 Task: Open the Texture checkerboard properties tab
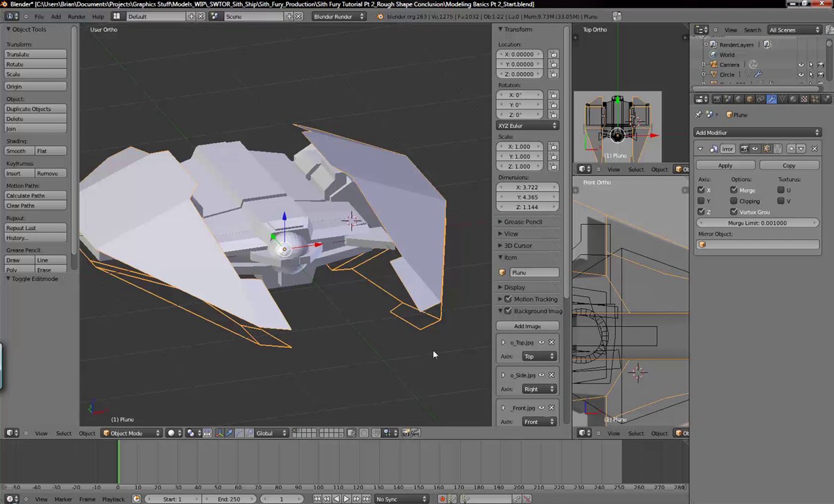click(804, 99)
